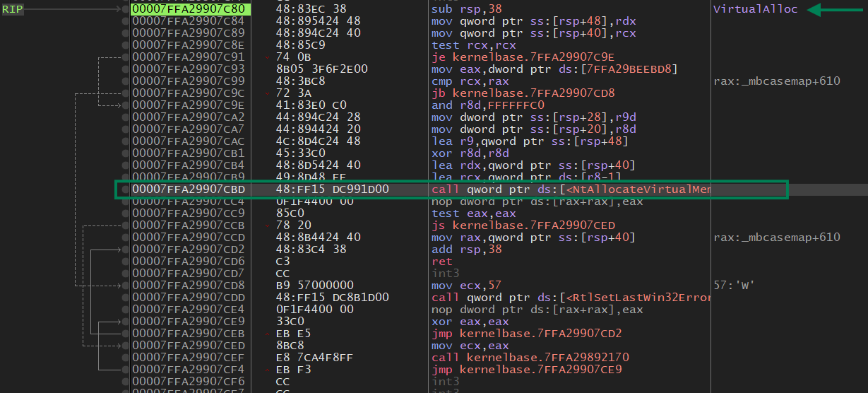Toggle breakpoint dot at 00007FFA29907CEF

[x=125, y=358]
